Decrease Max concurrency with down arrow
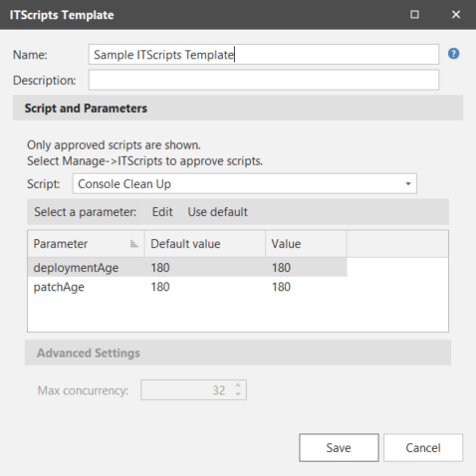The height and width of the screenshot is (476, 476). [x=238, y=394]
